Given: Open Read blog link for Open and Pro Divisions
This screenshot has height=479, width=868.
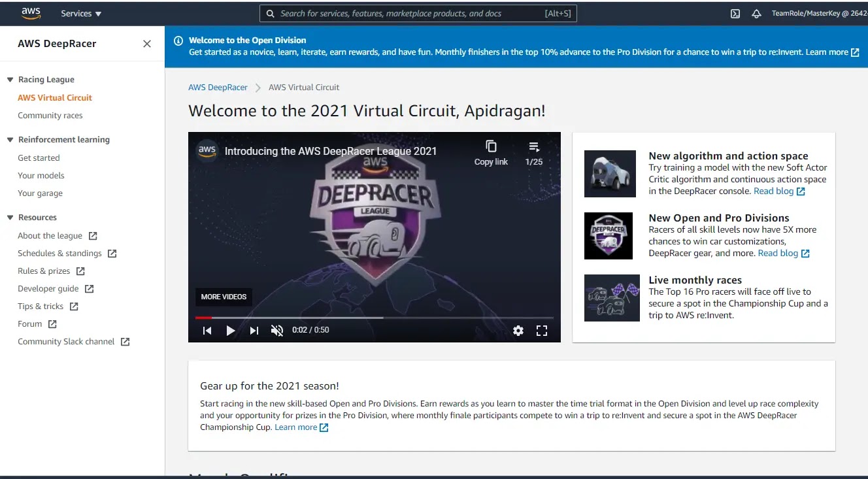Looking at the screenshot, I should (784, 253).
